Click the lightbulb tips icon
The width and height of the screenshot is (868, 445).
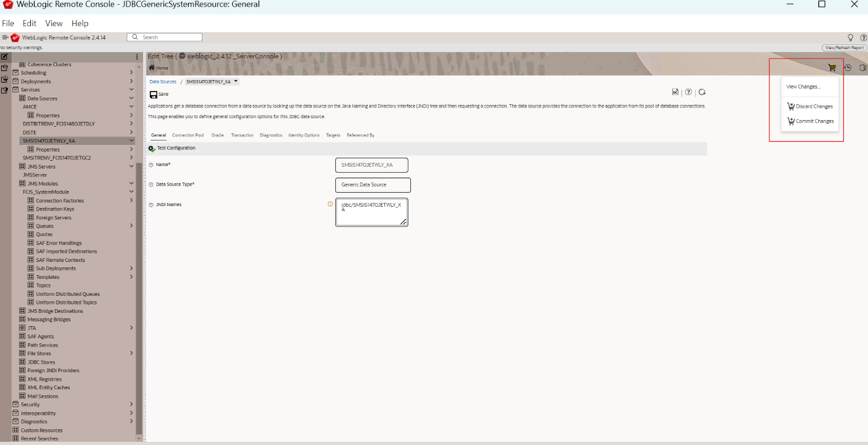pyautogui.click(x=850, y=38)
